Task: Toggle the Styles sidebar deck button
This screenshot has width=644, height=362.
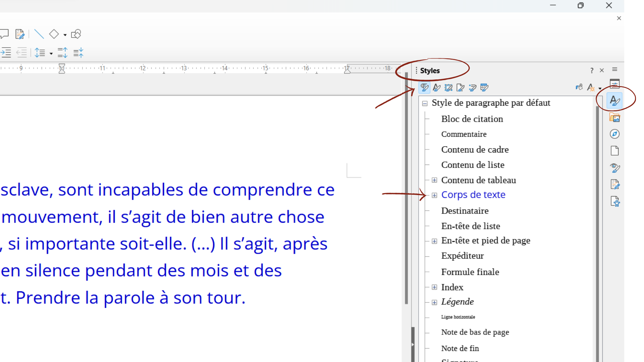Action: pos(614,101)
